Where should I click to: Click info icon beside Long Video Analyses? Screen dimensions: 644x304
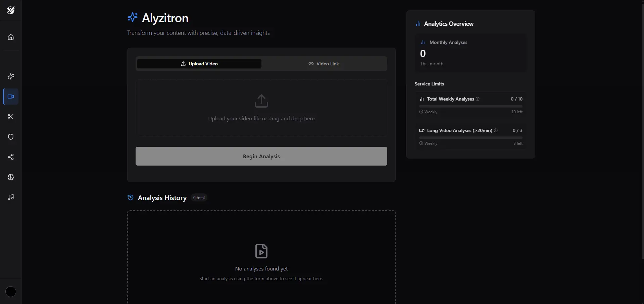(496, 130)
